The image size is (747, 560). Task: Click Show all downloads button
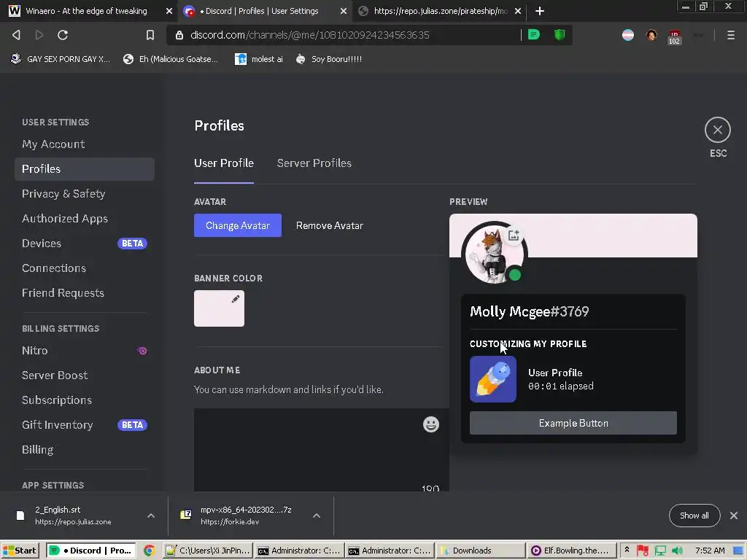point(694,516)
